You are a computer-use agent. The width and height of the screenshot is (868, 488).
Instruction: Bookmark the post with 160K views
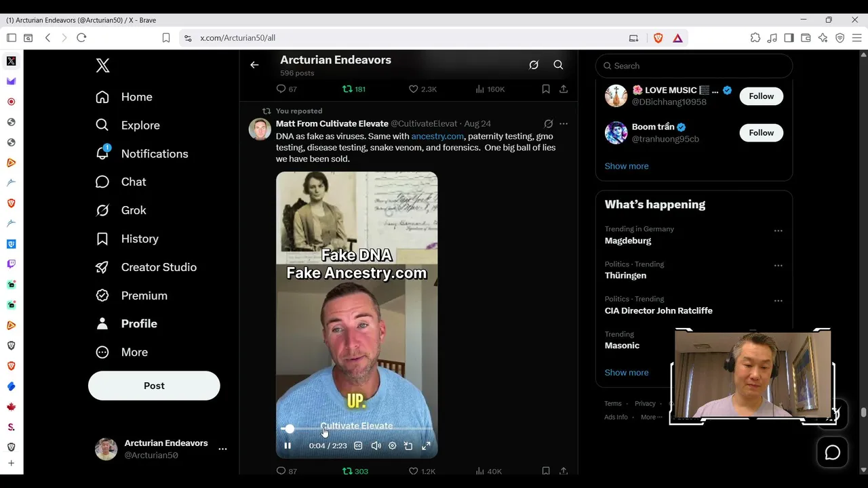tap(546, 89)
